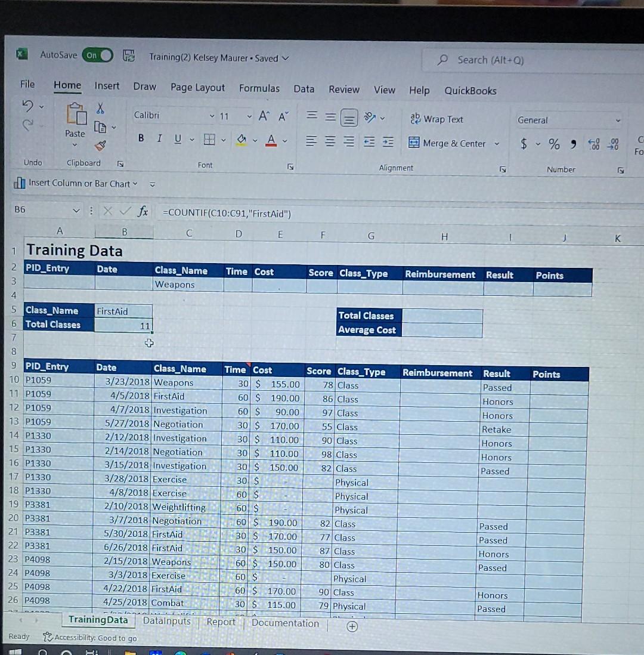Open the Name Box dropdown arrow
This screenshot has height=655, width=644.
pos(76,211)
